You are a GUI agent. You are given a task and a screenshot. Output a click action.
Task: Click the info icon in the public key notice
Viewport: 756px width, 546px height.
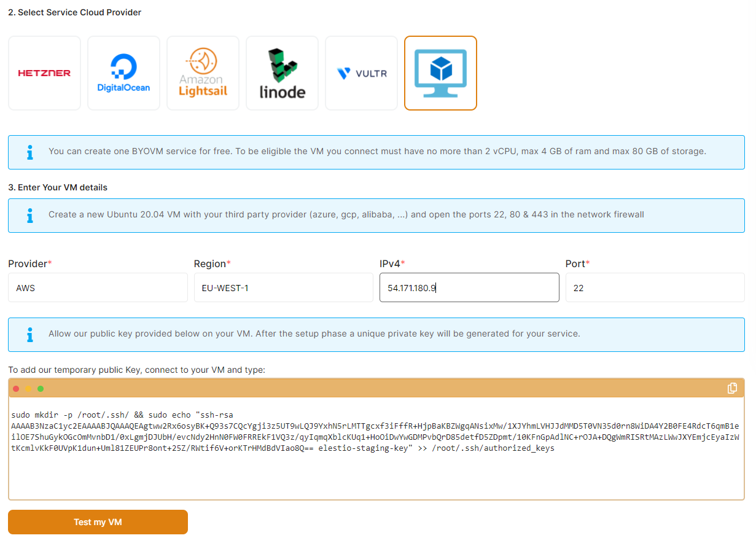pyautogui.click(x=29, y=335)
